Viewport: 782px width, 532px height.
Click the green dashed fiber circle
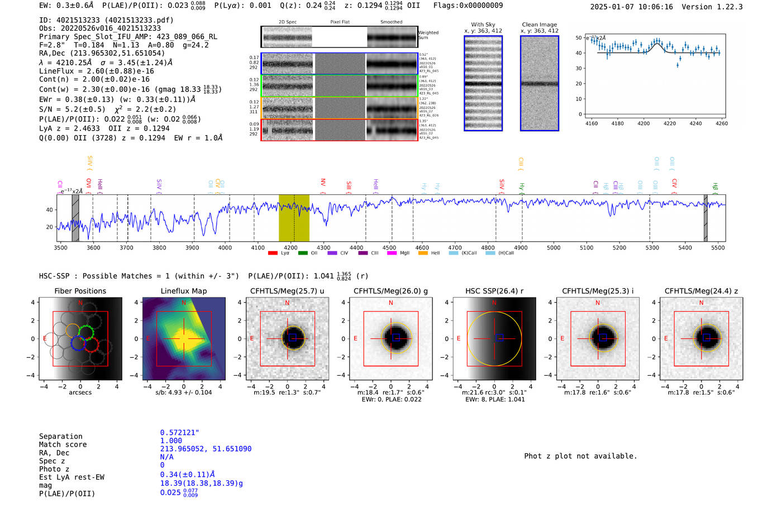pyautogui.click(x=86, y=333)
